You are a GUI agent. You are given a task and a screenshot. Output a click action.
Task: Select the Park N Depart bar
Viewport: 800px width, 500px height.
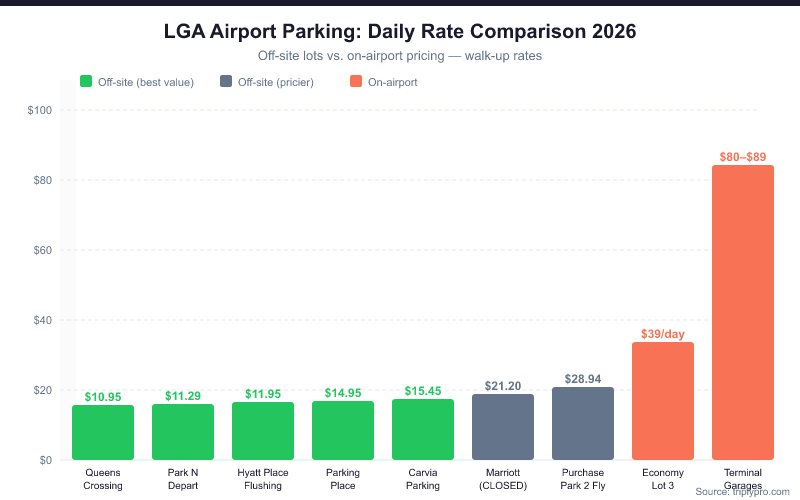[183, 432]
